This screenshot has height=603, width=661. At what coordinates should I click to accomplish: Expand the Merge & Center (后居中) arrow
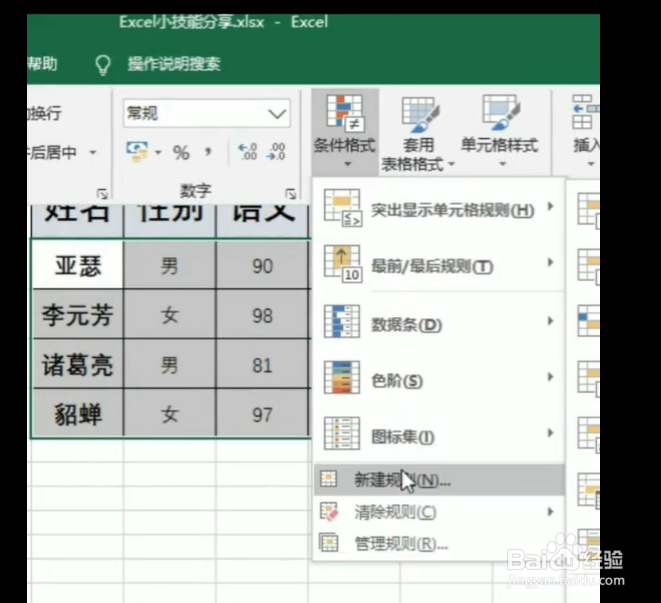click(93, 152)
